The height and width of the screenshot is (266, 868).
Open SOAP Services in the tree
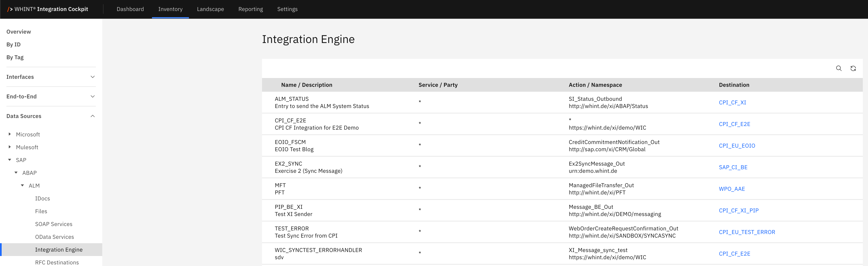54,224
